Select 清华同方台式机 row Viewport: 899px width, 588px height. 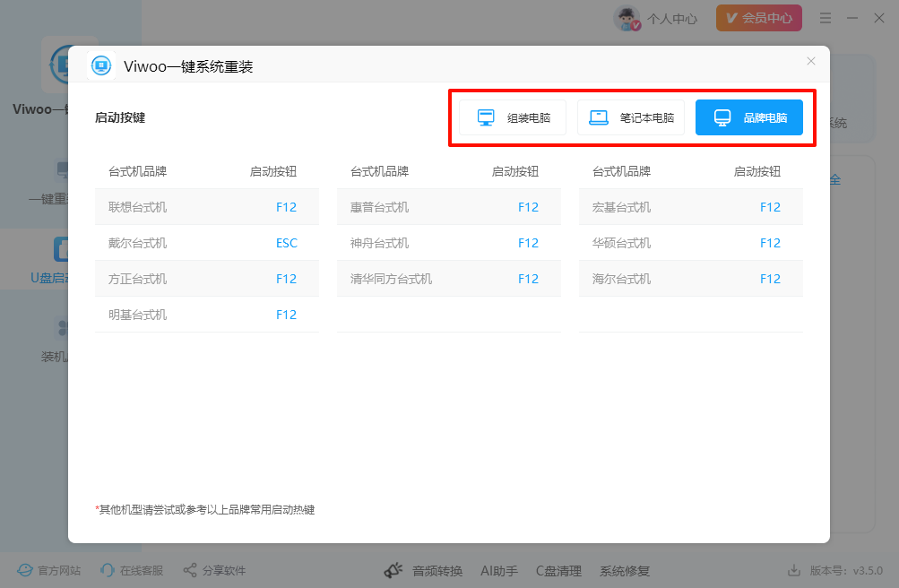(x=449, y=279)
